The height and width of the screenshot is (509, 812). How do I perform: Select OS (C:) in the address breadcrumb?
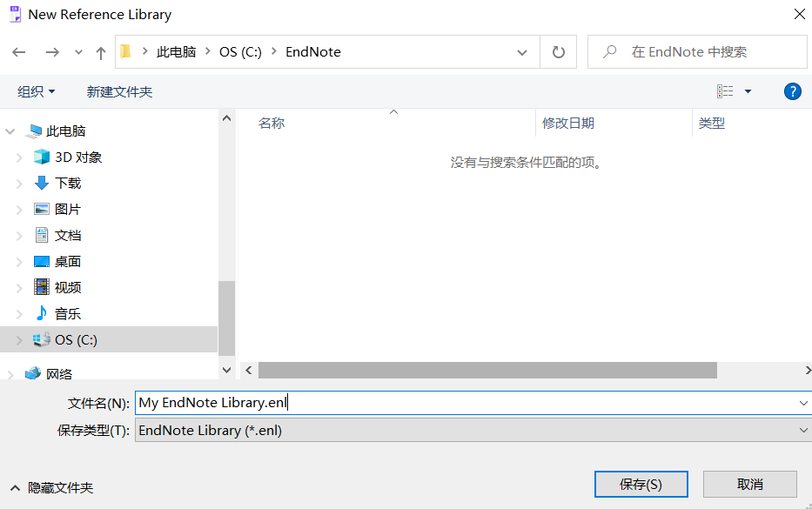tap(240, 52)
